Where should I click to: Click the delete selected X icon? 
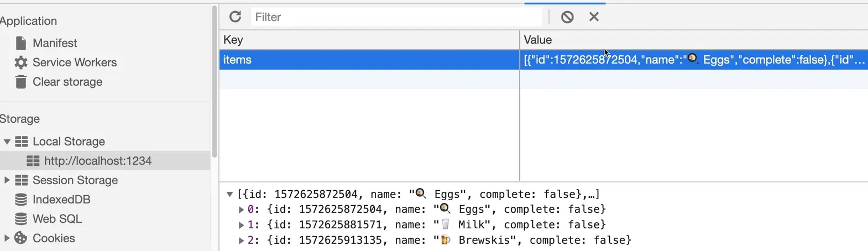pos(594,17)
